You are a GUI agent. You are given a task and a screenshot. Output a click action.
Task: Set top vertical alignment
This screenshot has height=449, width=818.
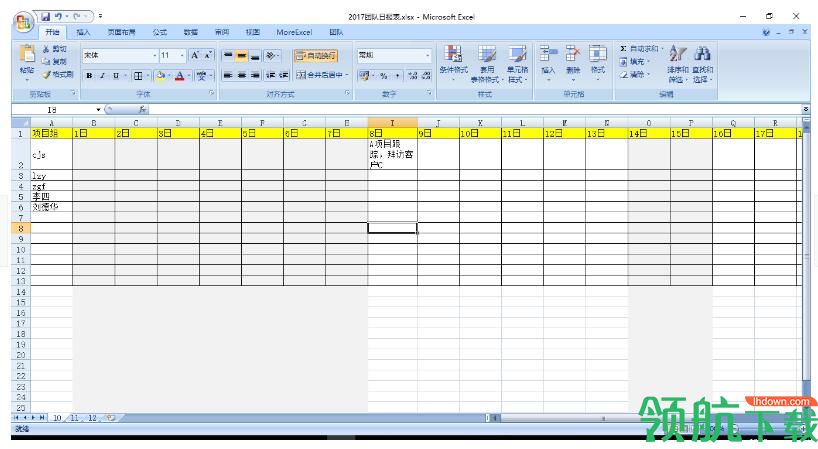click(x=228, y=55)
